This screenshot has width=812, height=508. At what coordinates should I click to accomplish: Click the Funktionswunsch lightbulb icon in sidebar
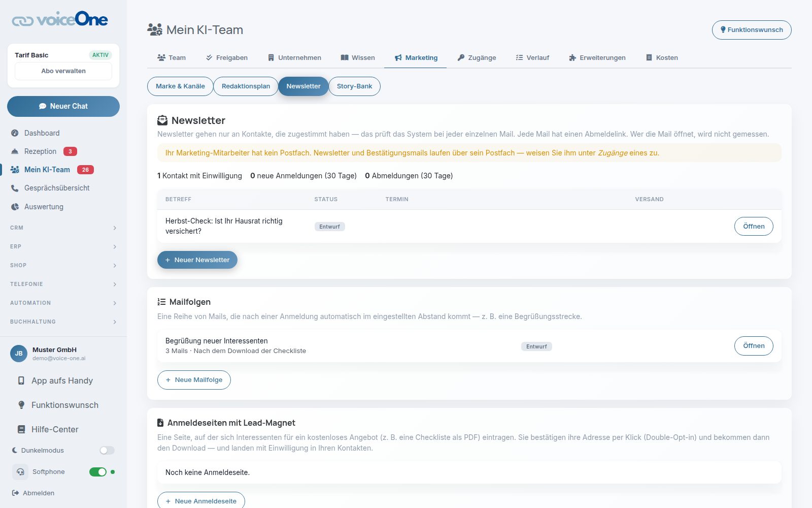(21, 405)
